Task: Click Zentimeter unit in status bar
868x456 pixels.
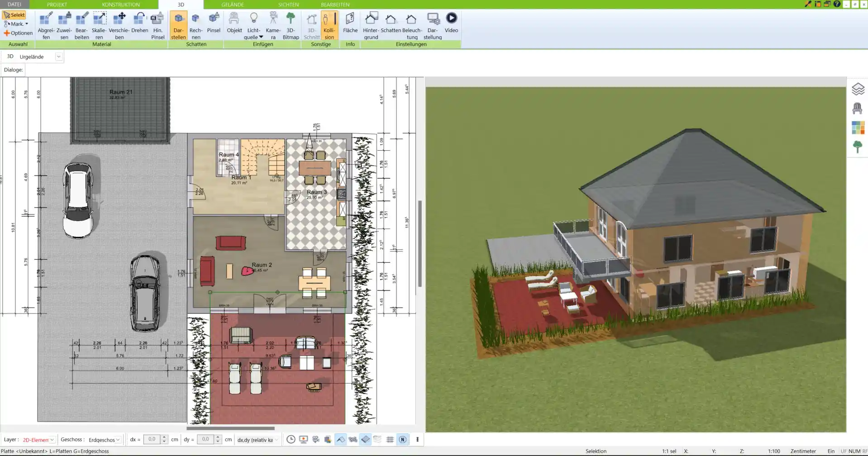Action: pyautogui.click(x=803, y=451)
